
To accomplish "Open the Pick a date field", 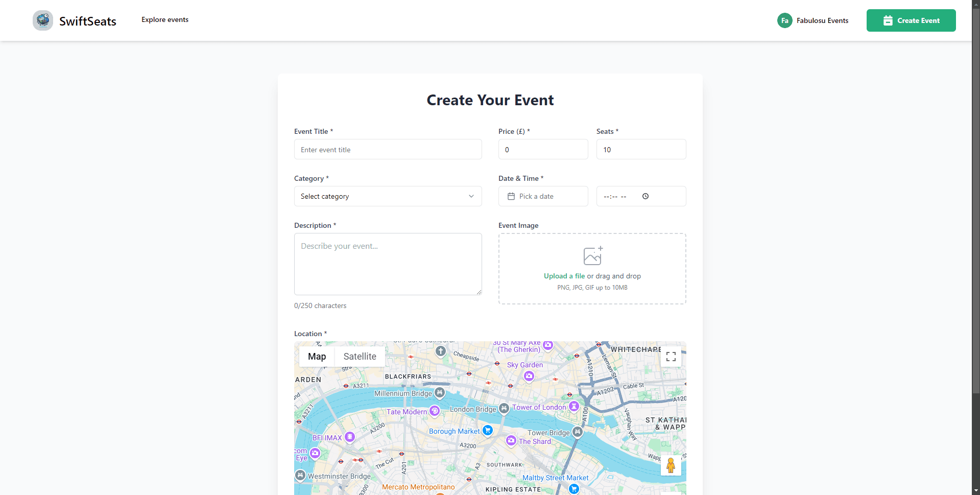I will coord(543,196).
